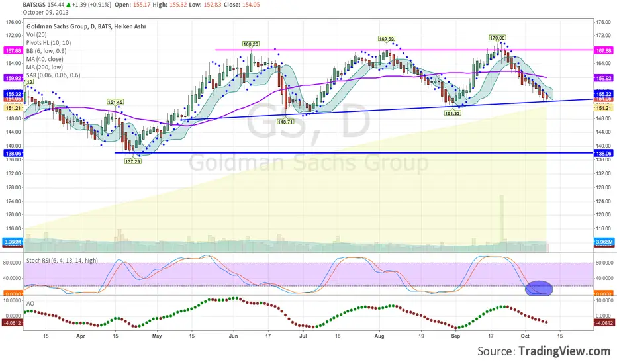This screenshot has width=617, height=364.
Task: Click the 169.69 pivot high marker
Action: pyautogui.click(x=386, y=38)
